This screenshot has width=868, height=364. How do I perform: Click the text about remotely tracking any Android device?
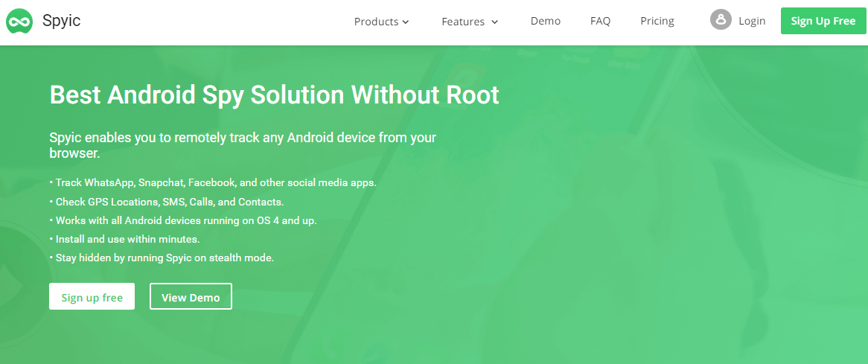[243, 145]
